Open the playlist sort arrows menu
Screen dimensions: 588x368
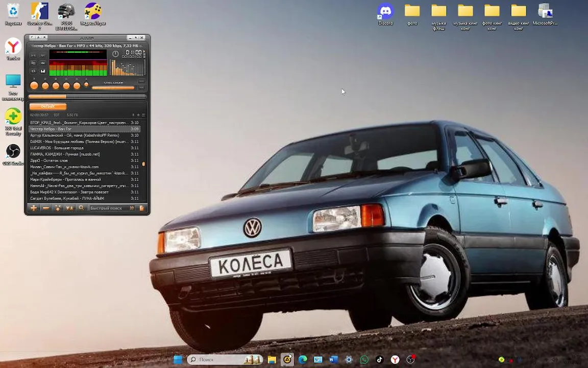pyautogui.click(x=69, y=208)
